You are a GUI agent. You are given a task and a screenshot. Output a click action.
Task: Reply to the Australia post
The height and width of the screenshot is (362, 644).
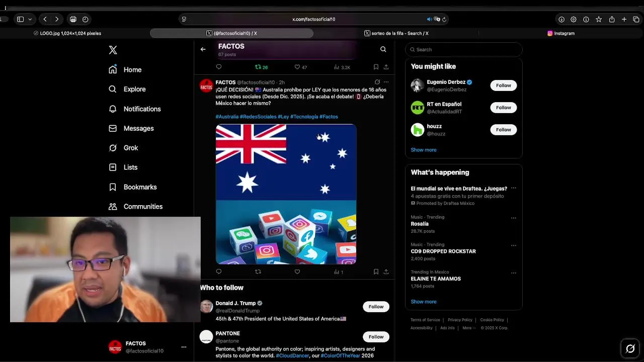(219, 271)
